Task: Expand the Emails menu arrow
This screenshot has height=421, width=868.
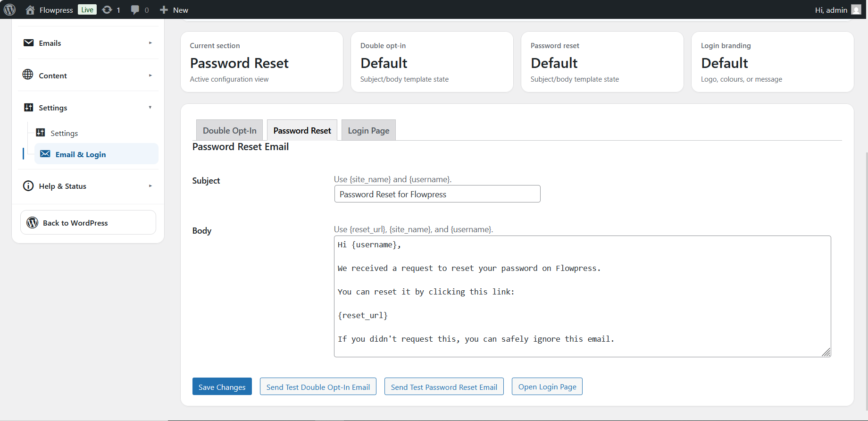Action: pyautogui.click(x=150, y=43)
